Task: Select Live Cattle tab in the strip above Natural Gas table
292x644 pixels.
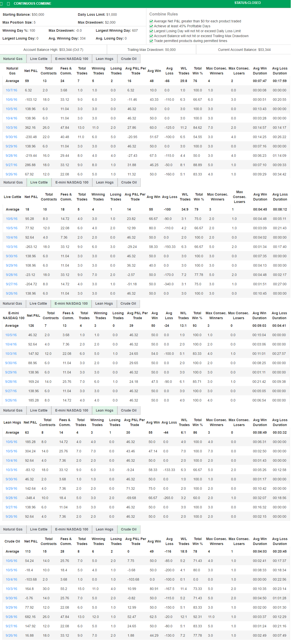Action: (x=39, y=59)
